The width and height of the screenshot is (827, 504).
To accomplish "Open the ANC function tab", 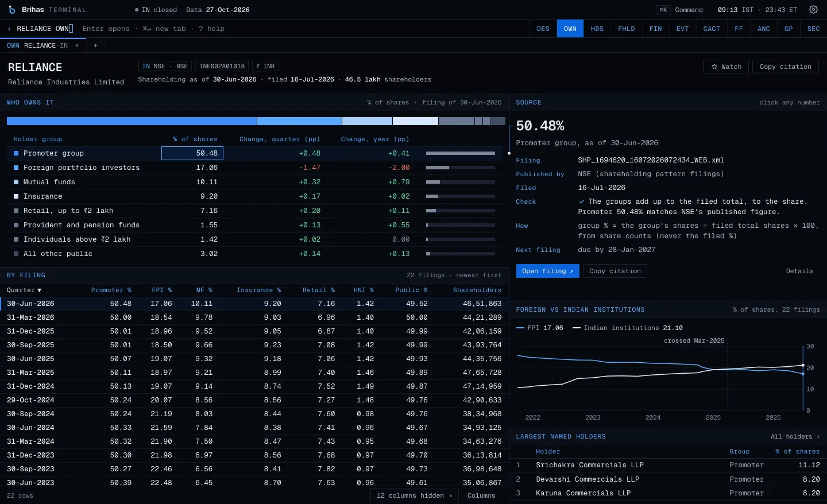I will coord(764,29).
